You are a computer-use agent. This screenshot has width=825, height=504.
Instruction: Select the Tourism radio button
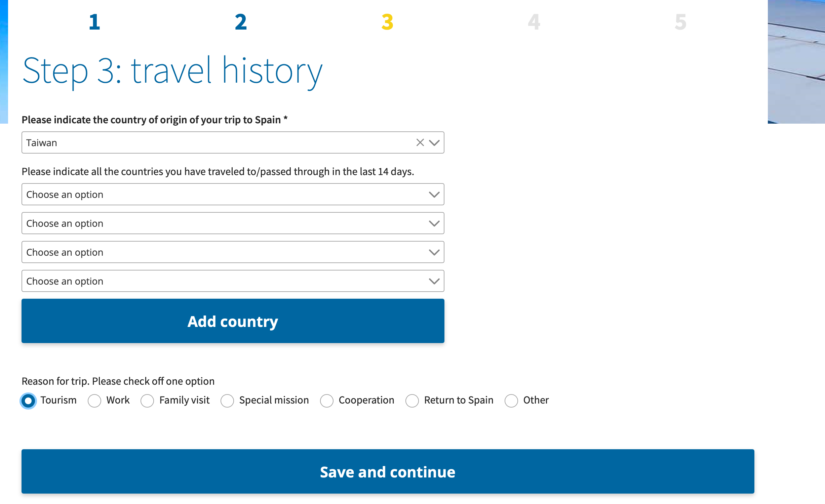point(29,401)
